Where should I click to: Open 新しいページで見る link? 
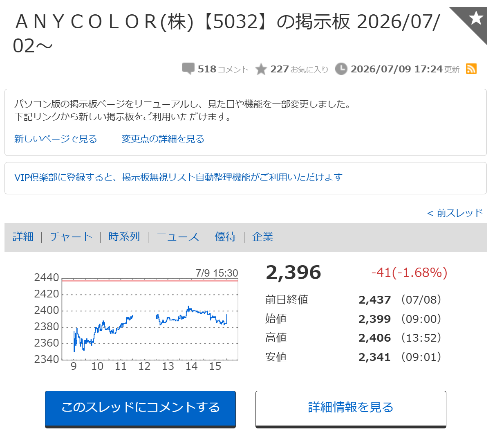point(56,139)
